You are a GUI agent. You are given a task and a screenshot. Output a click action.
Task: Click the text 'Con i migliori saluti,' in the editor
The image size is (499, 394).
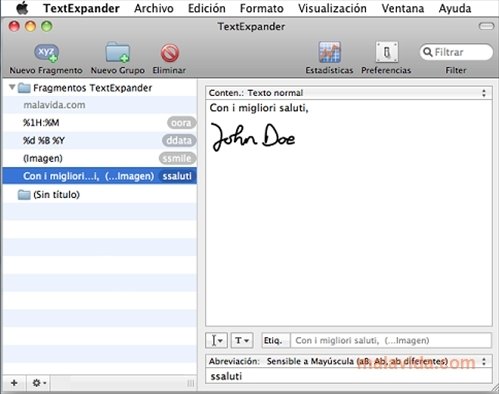(x=259, y=108)
